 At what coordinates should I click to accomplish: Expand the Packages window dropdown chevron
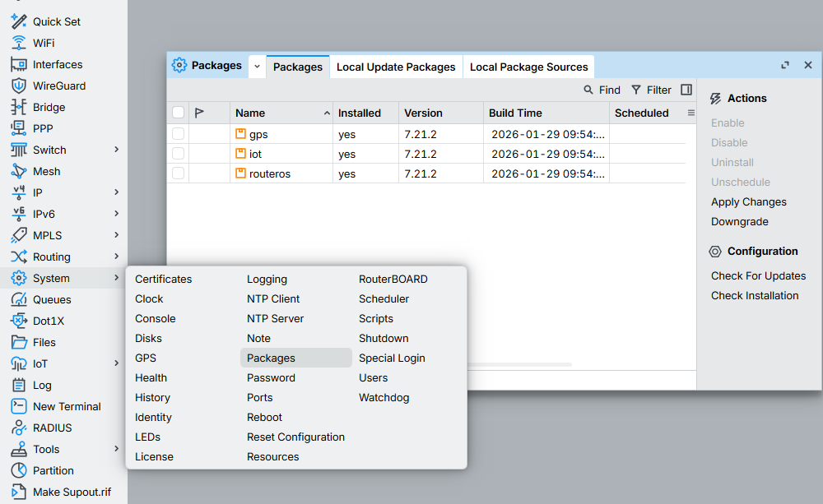click(x=257, y=66)
